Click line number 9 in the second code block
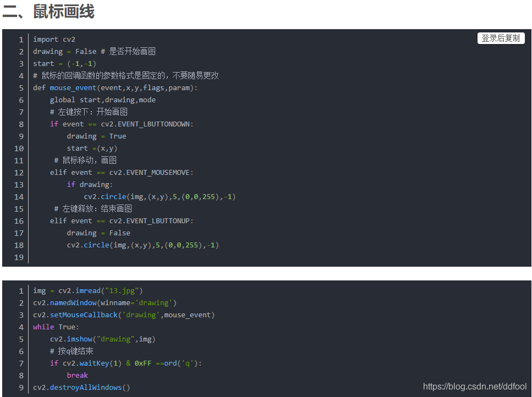 tap(21, 388)
